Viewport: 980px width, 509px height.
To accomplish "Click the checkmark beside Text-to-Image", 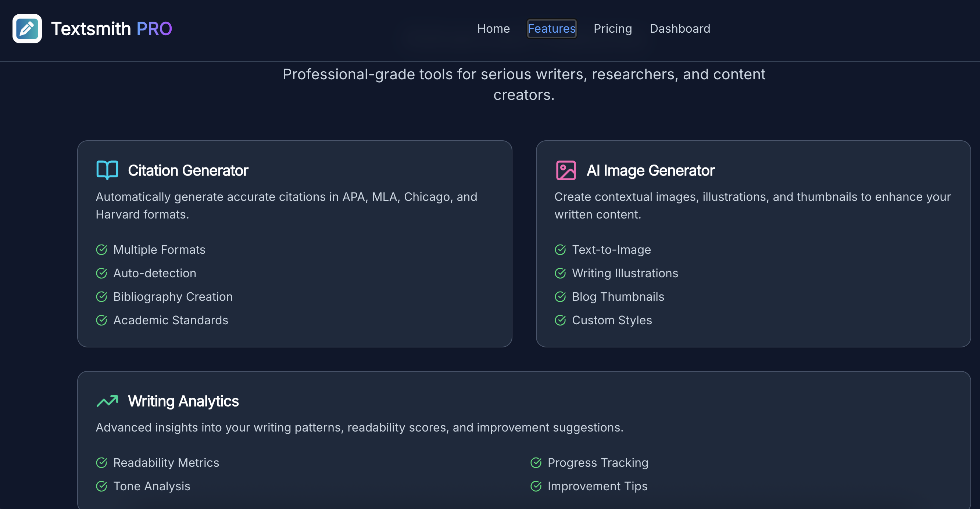I will 560,250.
